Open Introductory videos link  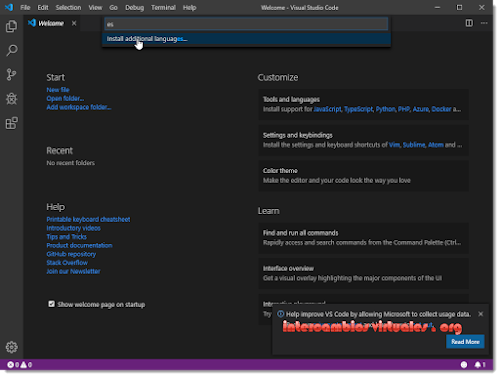tap(73, 228)
